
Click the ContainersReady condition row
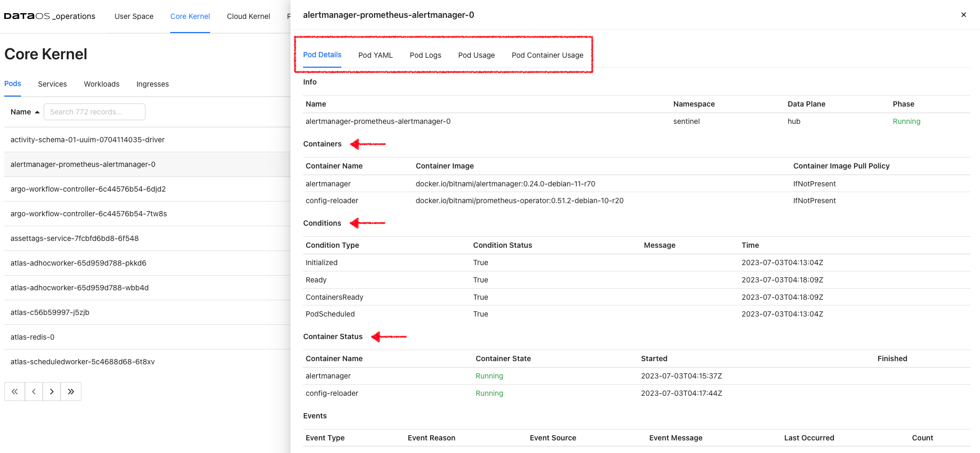[x=637, y=297]
